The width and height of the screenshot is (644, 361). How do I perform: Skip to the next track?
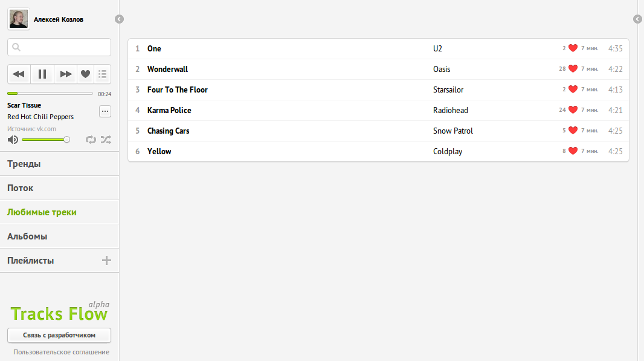coord(66,74)
